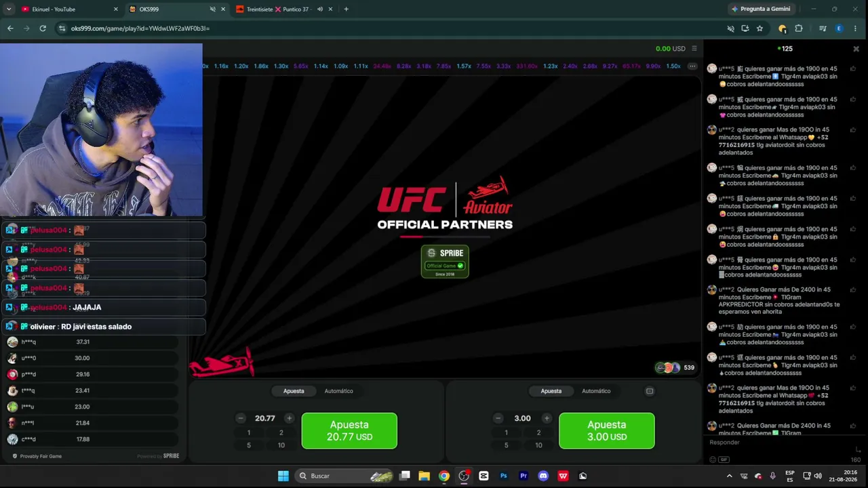Select the Apuesta tab in the second bet panel
The width and height of the screenshot is (868, 488).
point(551,391)
